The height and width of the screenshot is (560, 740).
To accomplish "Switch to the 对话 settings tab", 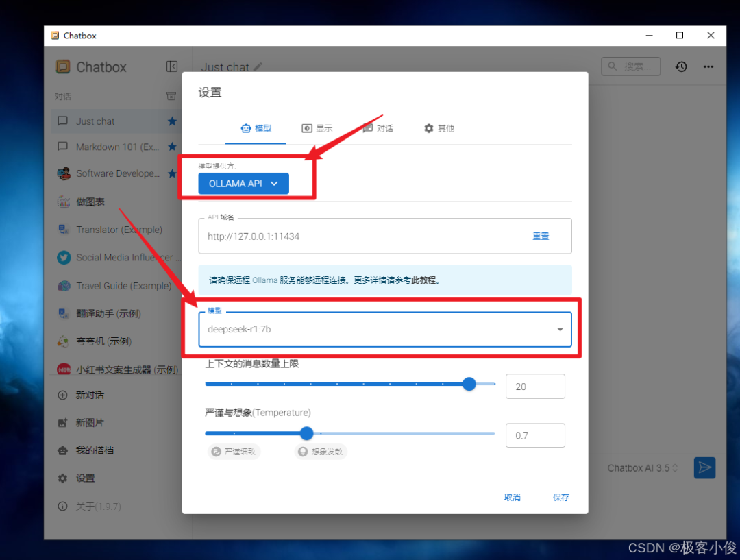I will coord(378,128).
